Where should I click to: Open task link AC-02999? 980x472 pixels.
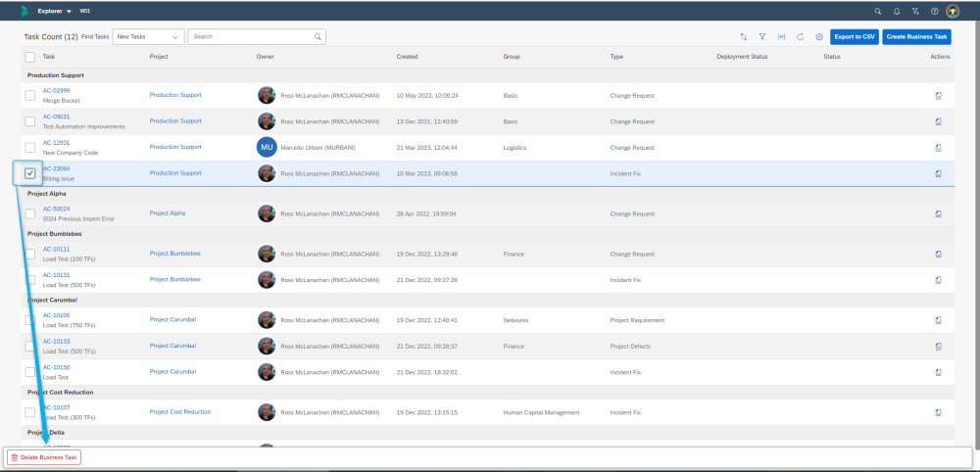tap(56, 90)
